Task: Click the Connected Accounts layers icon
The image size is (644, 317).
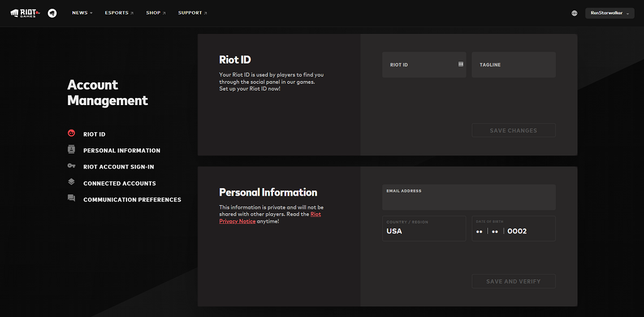Action: point(71,182)
